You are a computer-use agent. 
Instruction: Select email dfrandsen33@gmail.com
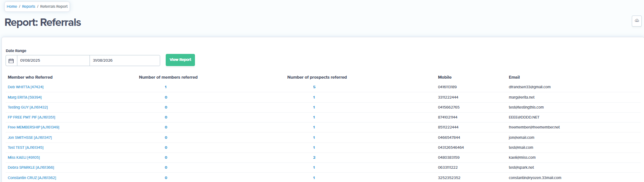tap(530, 87)
